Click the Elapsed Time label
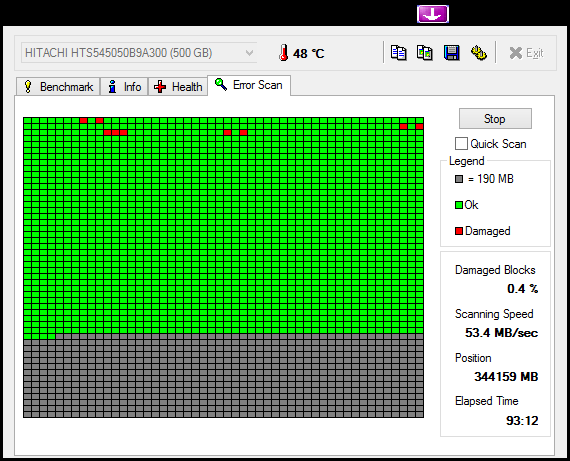Viewport: 570px width, 461px height. 486,401
